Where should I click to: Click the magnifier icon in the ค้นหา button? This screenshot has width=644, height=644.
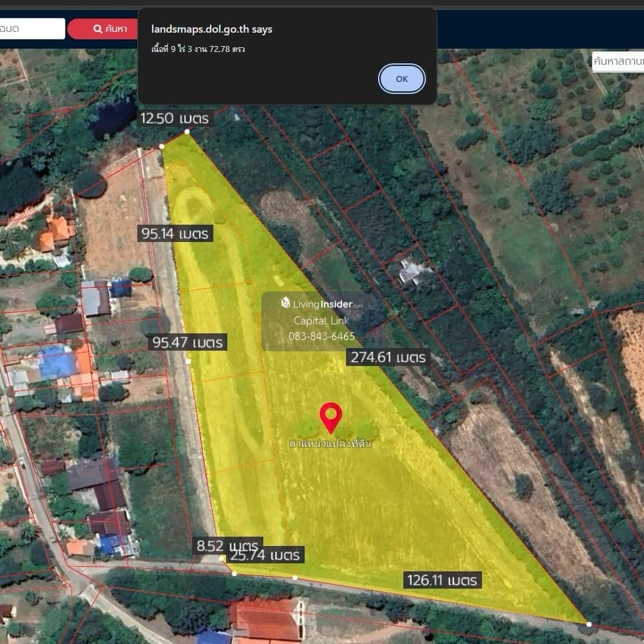(x=98, y=29)
